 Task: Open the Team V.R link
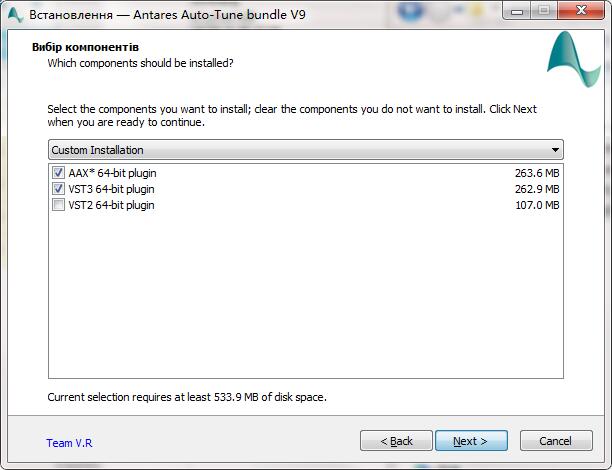[x=69, y=443]
